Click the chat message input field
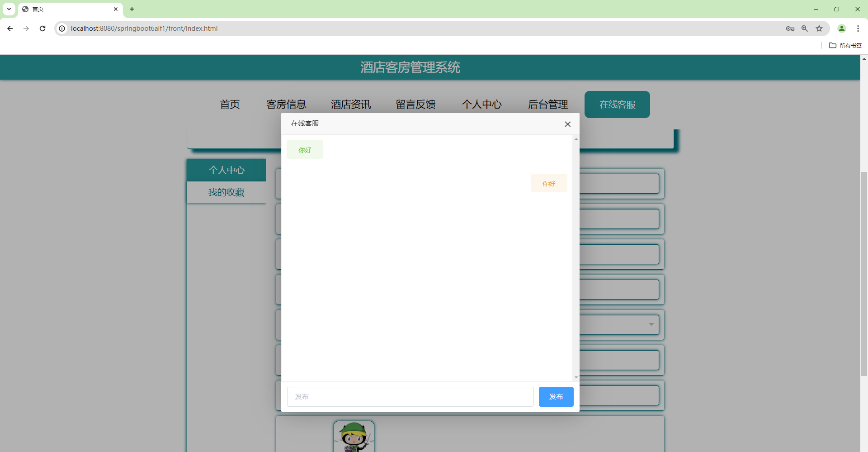 click(410, 396)
